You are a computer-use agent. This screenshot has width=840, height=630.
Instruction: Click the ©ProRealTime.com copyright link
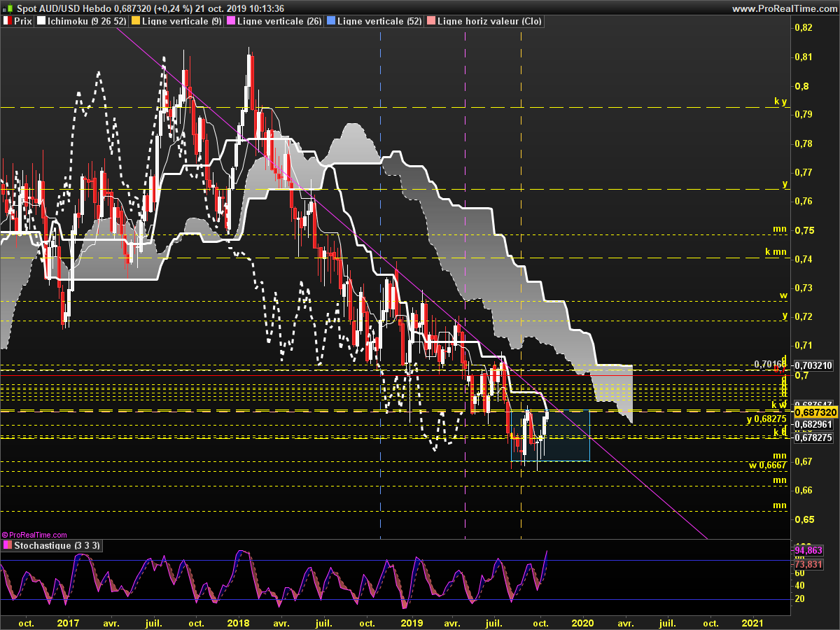[x=34, y=534]
